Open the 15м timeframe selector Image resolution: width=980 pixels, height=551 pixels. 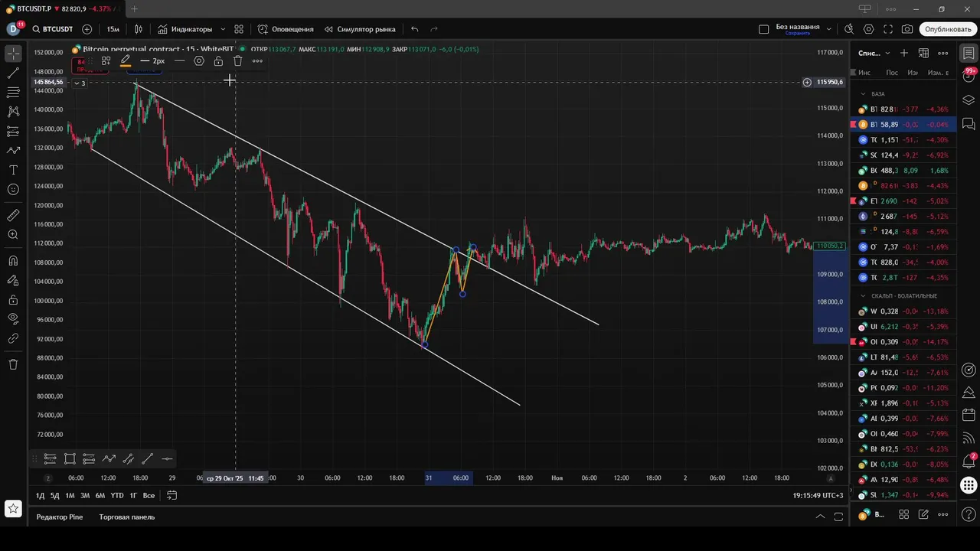[113, 29]
